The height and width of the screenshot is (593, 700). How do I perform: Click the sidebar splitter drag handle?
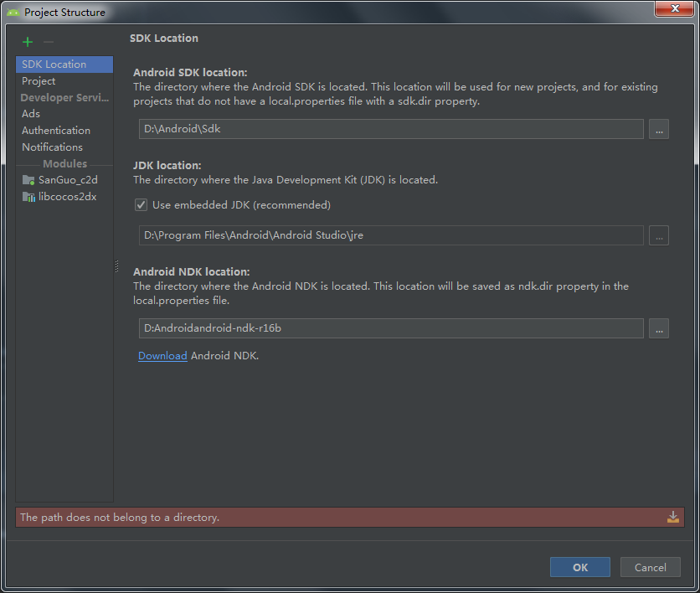coord(116,266)
